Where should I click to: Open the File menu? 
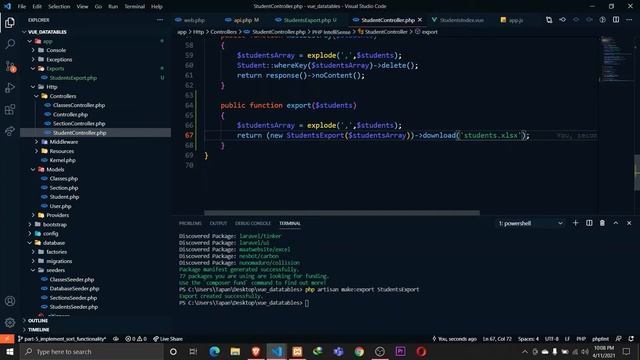coord(22,7)
